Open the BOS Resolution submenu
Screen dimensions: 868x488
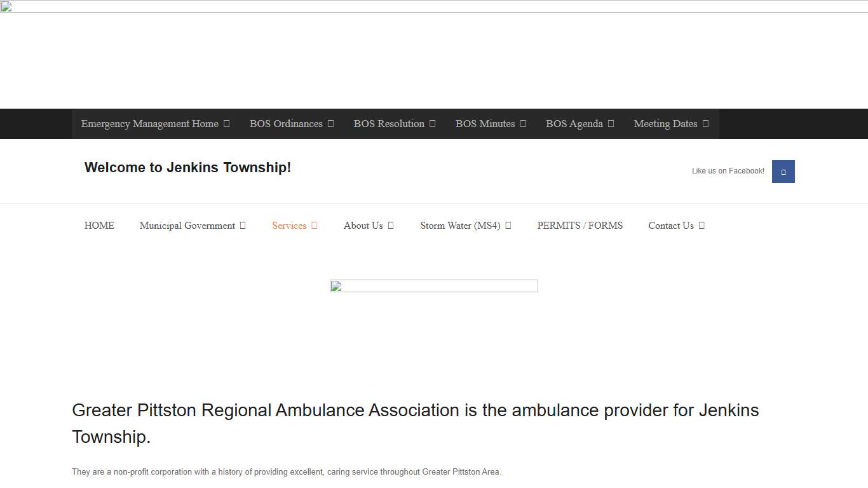[394, 124]
